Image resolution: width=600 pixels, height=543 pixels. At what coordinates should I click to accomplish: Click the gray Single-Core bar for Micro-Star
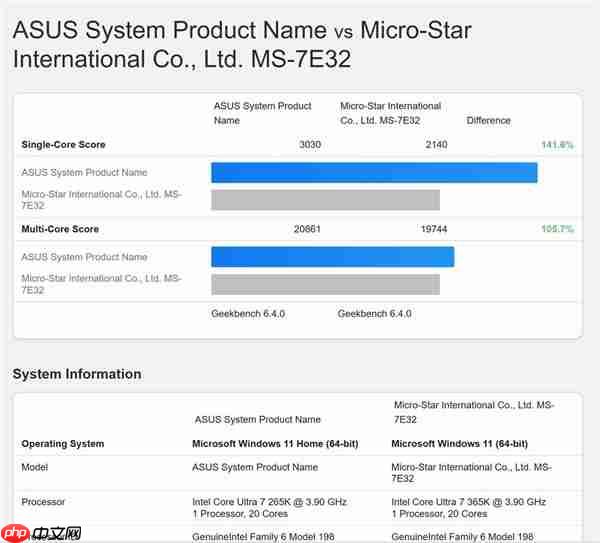pyautogui.click(x=325, y=200)
